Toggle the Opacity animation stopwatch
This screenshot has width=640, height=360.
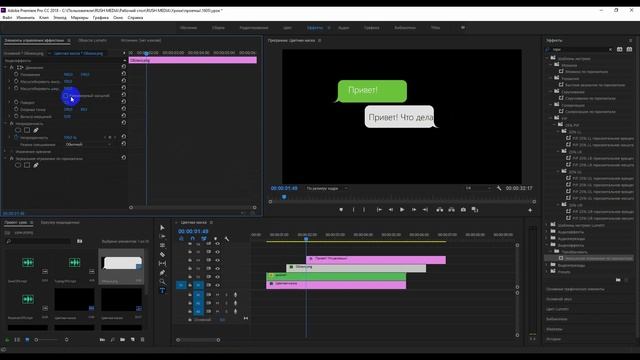(16, 138)
